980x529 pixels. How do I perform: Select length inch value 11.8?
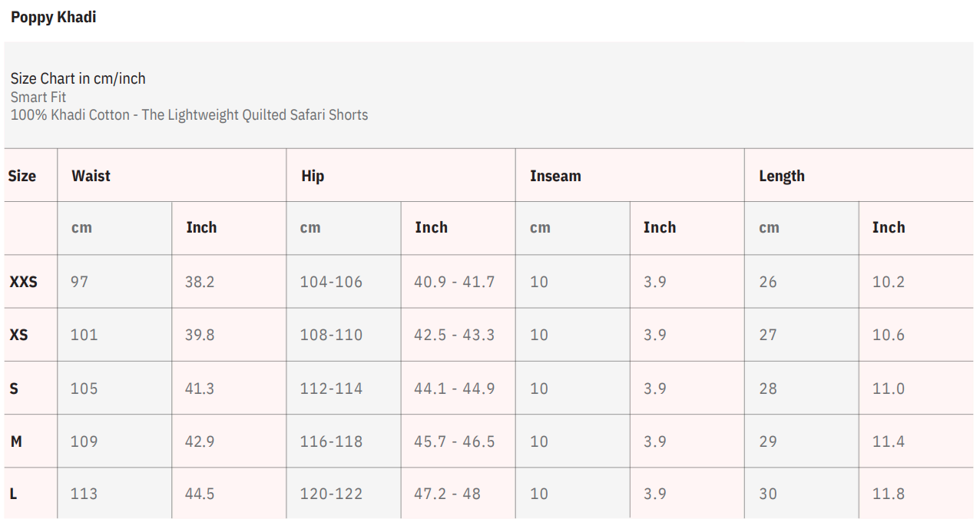click(888, 494)
